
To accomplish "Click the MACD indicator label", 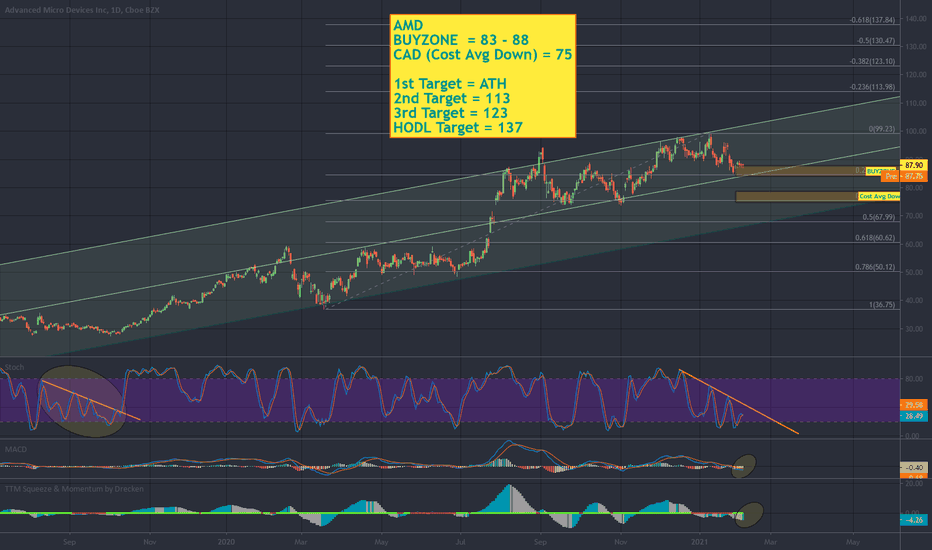I will [15, 450].
